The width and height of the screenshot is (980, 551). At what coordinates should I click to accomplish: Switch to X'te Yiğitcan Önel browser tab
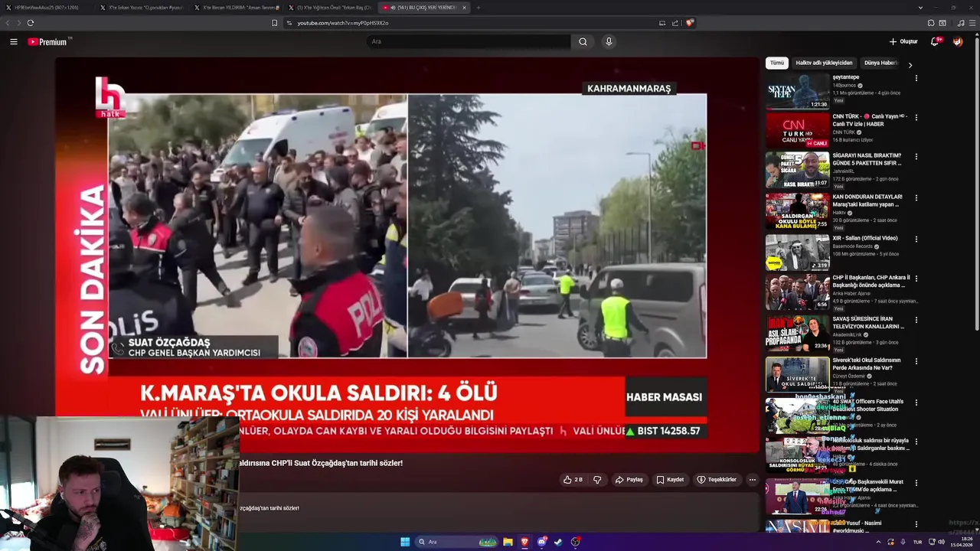(330, 8)
